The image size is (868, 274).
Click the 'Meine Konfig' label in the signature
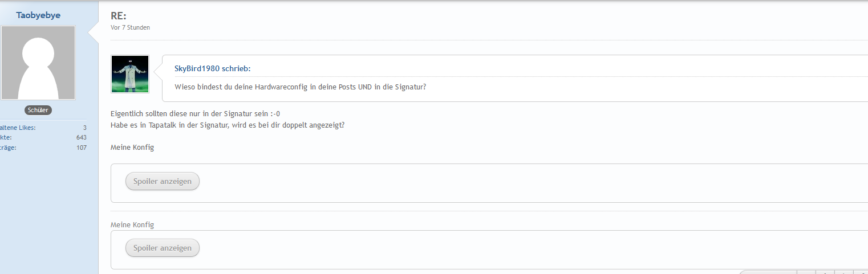(132, 225)
